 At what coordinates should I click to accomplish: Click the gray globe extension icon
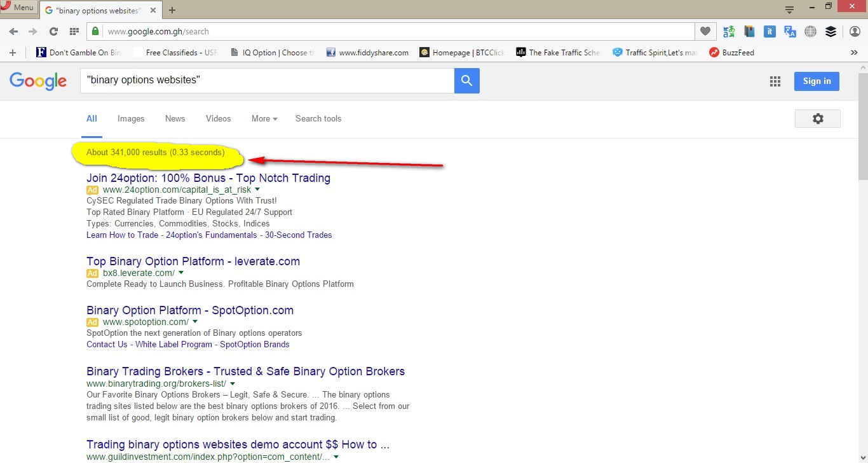(810, 31)
